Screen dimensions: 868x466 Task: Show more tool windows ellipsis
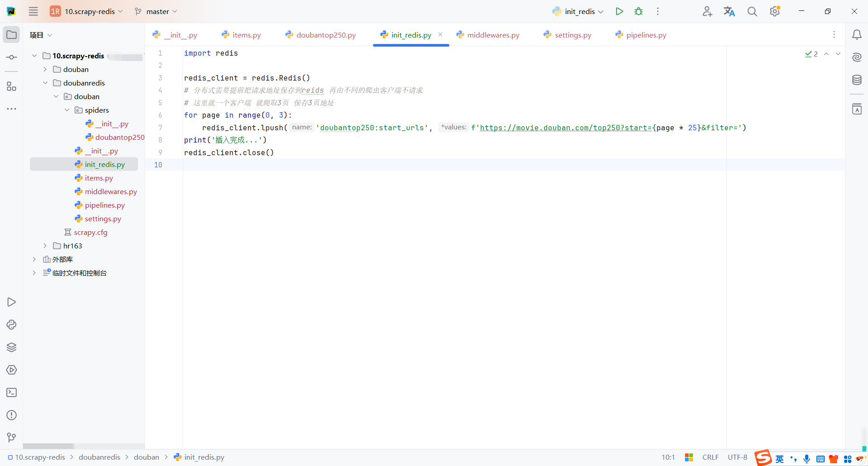(12, 109)
